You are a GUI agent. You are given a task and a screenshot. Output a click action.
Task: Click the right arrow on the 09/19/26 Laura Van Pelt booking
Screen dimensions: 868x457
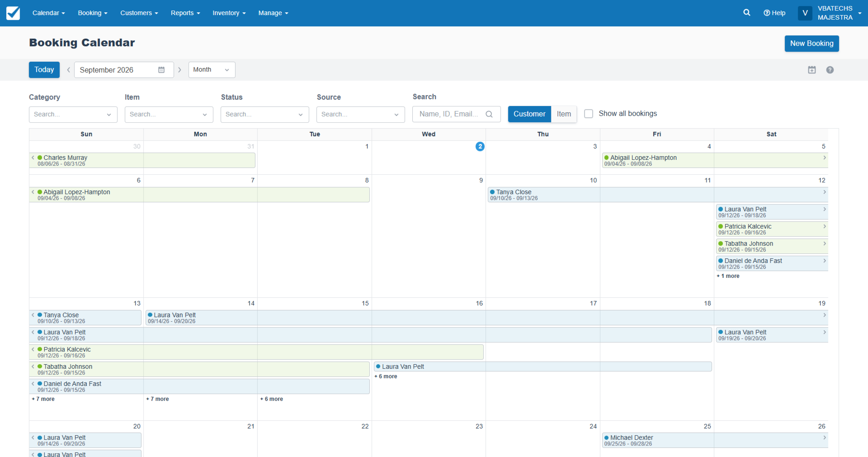825,332
